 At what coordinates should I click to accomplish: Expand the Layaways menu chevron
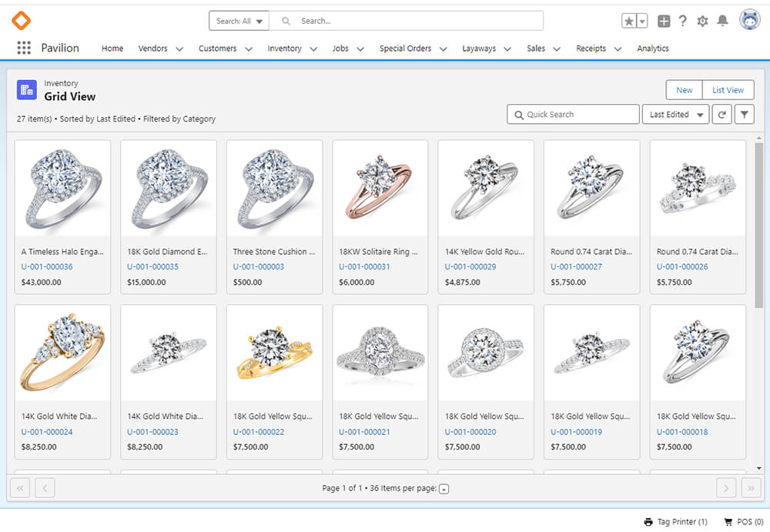click(x=507, y=49)
